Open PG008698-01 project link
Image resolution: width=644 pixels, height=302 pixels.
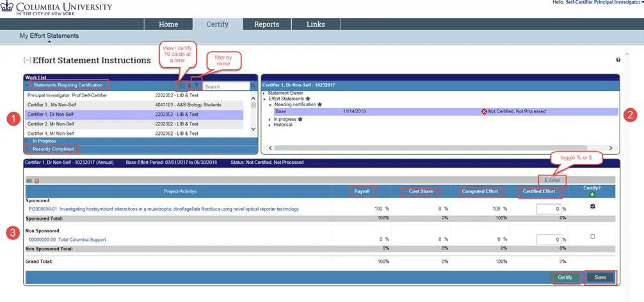pyautogui.click(x=164, y=209)
